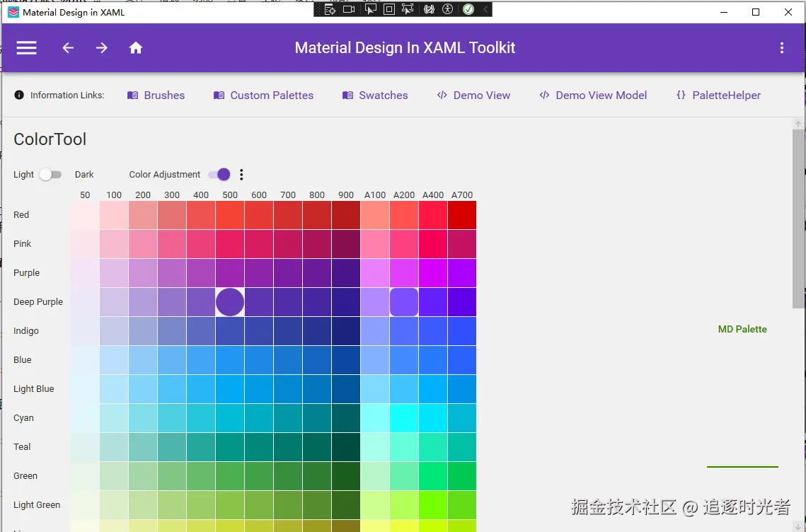
Task: Click the Light Blue row label
Action: [x=33, y=389]
